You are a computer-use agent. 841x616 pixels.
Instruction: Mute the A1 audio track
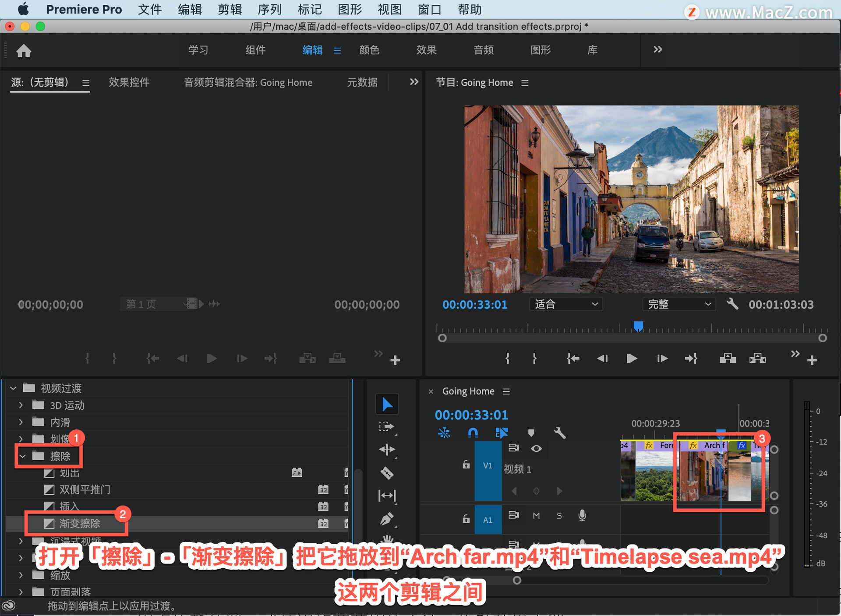point(536,516)
